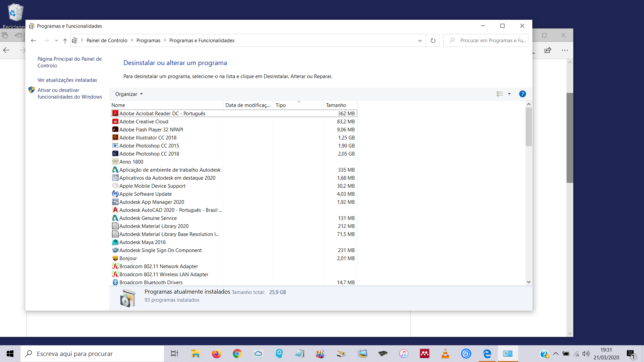
Task: Click the Apple Software Update icon
Action: pos(115,194)
